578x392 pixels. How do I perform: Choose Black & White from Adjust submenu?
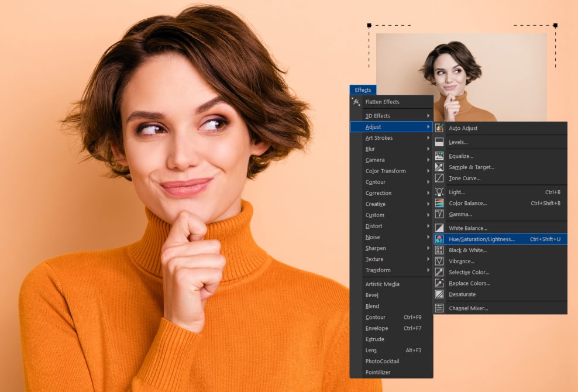point(467,250)
